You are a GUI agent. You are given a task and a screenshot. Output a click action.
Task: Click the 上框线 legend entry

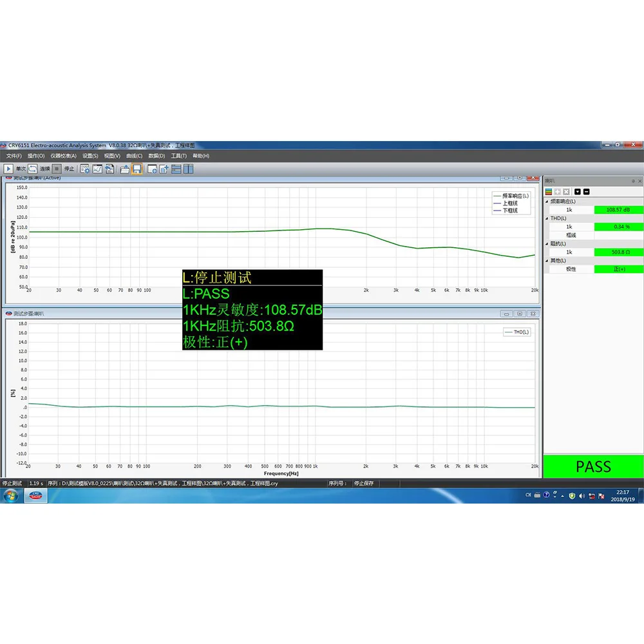click(506, 204)
